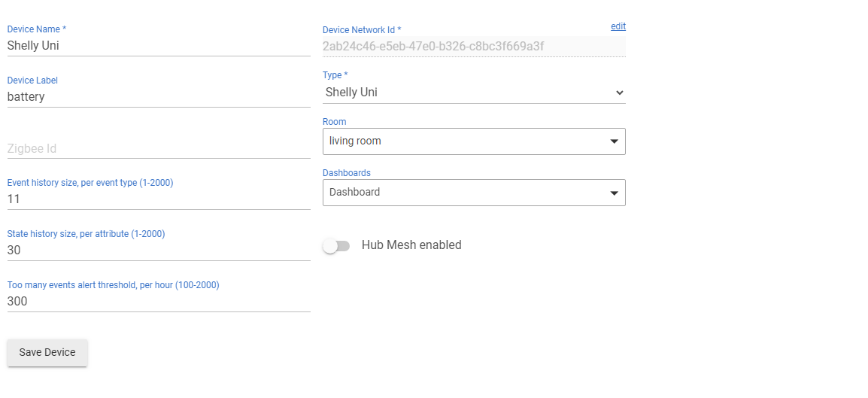Click the Event history size field
Image resolution: width=868 pixels, height=398 pixels.
[159, 199]
